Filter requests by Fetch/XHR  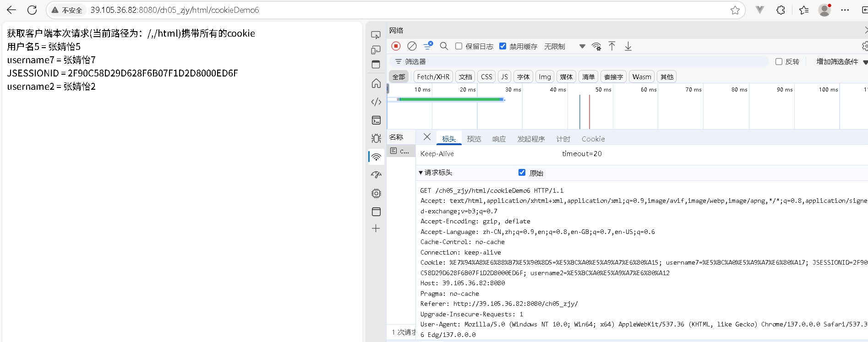[x=433, y=77]
